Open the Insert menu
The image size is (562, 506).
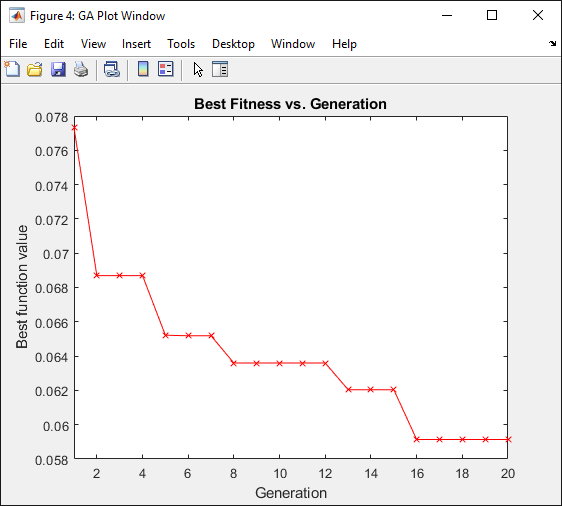coord(136,44)
